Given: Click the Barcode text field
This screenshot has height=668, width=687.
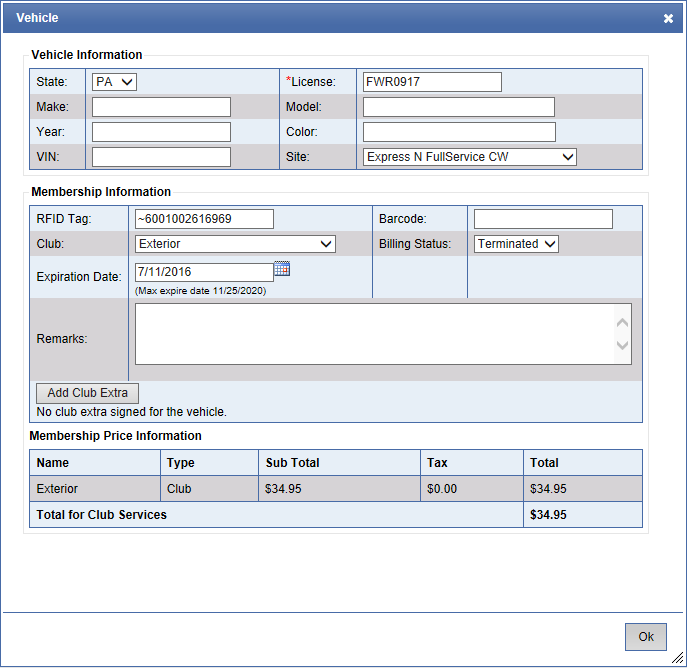Looking at the screenshot, I should click(x=543, y=219).
